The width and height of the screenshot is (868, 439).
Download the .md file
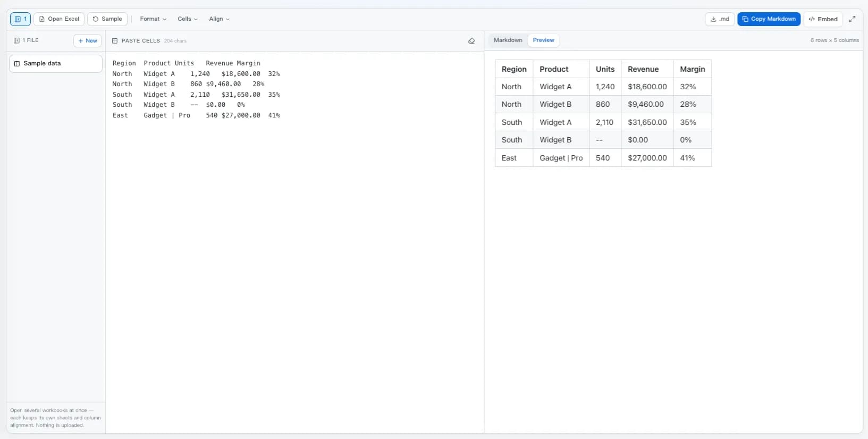[x=720, y=19]
